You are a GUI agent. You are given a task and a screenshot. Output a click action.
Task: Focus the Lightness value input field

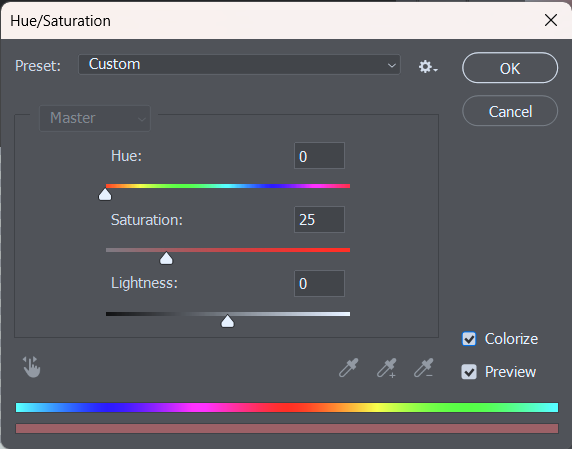(319, 283)
